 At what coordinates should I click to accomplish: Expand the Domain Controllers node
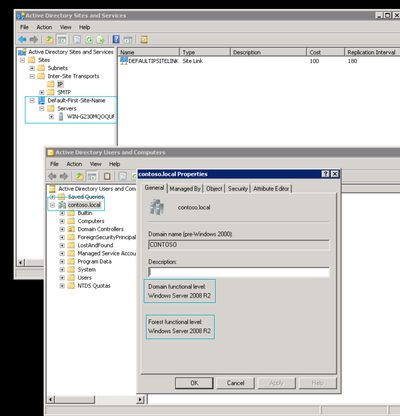tap(62, 229)
